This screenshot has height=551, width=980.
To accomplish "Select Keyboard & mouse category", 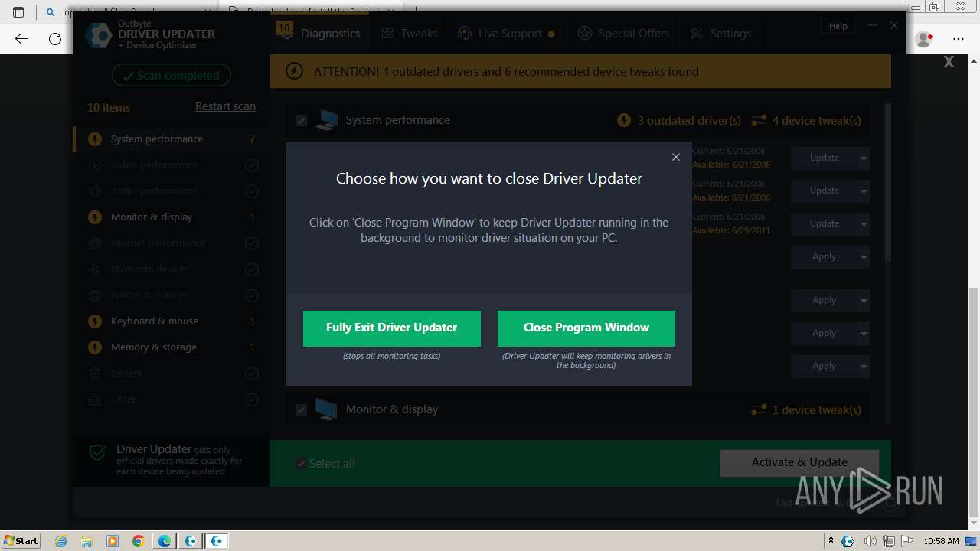I will 171,321.
